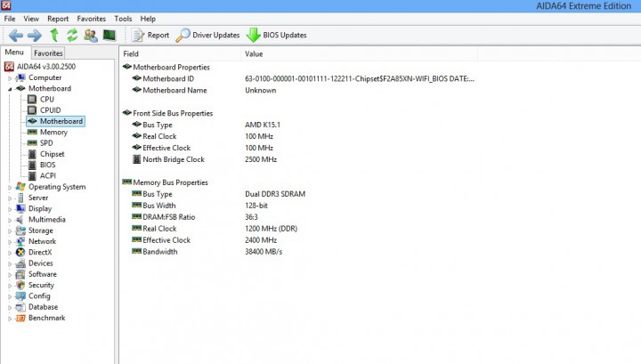Select the CPUID item in the tree
The height and width of the screenshot is (364, 641).
(50, 110)
